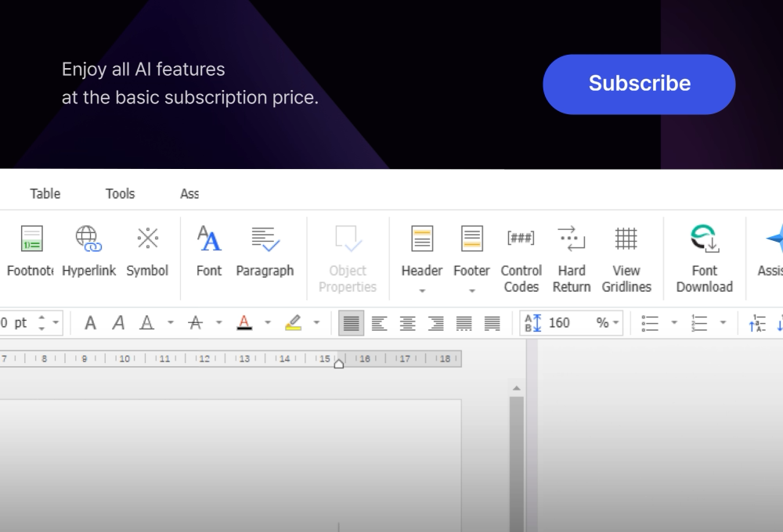Click the Font Download icon
This screenshot has width=783, height=532.
[x=704, y=239]
